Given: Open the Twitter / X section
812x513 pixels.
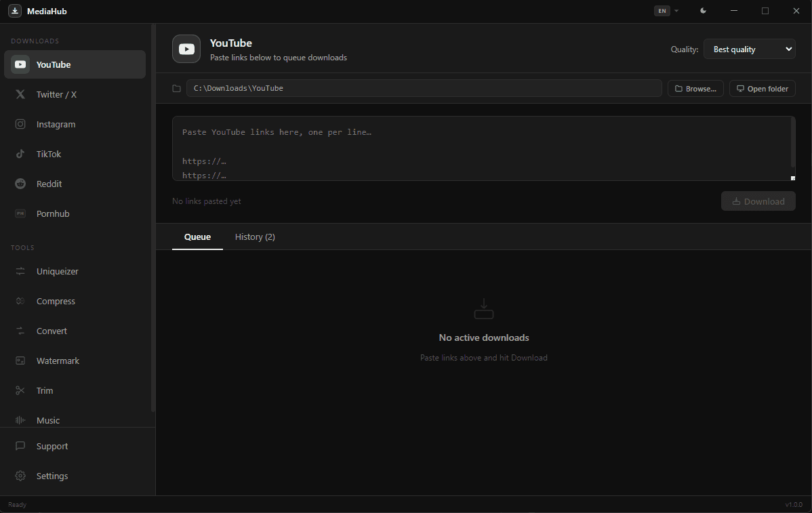Looking at the screenshot, I should pos(75,94).
